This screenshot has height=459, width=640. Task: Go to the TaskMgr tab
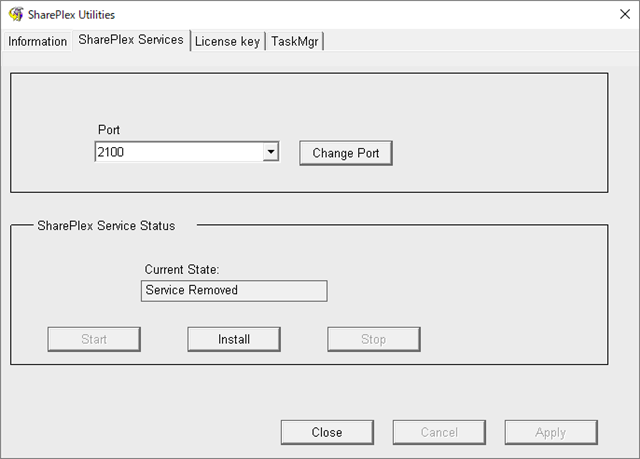tap(295, 41)
